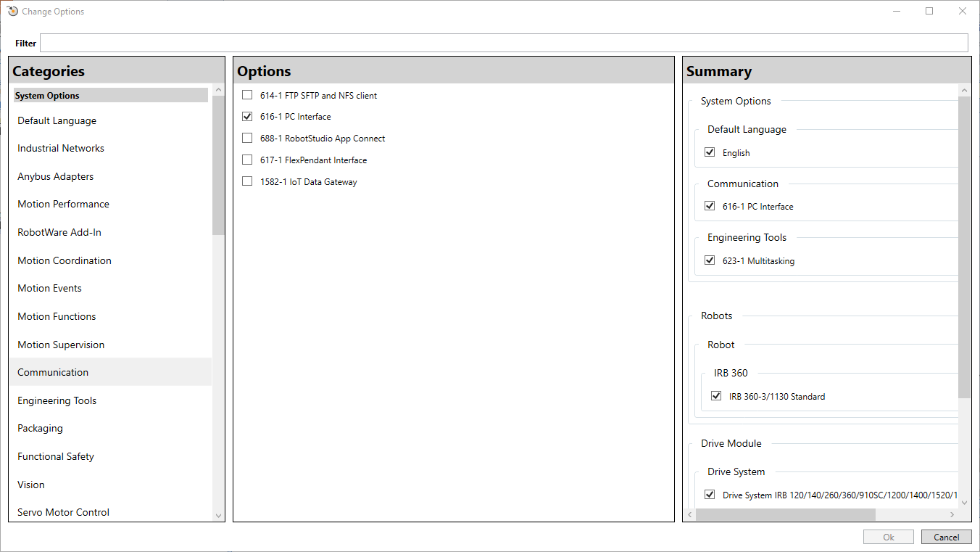Click the IRB 360 group label
Screen dimensions: 980x552
pyautogui.click(x=731, y=373)
